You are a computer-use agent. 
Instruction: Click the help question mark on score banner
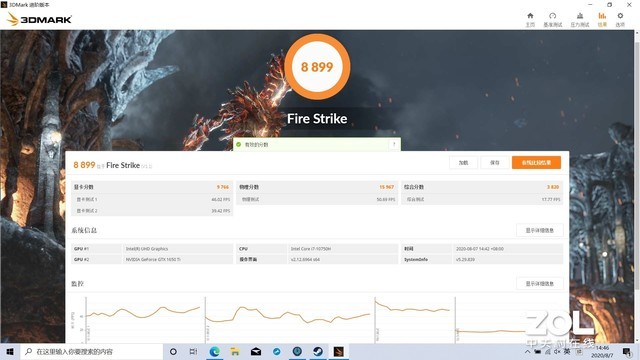point(394,144)
